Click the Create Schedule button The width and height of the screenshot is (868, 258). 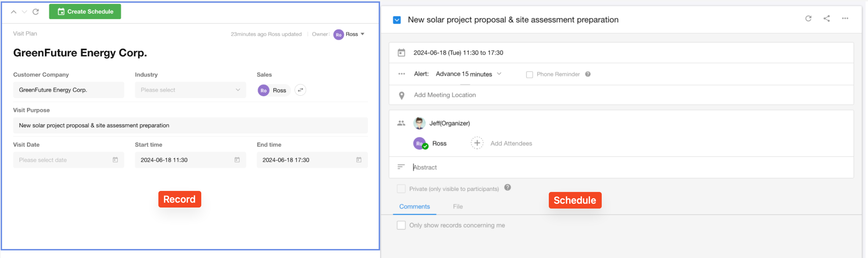[x=85, y=12]
